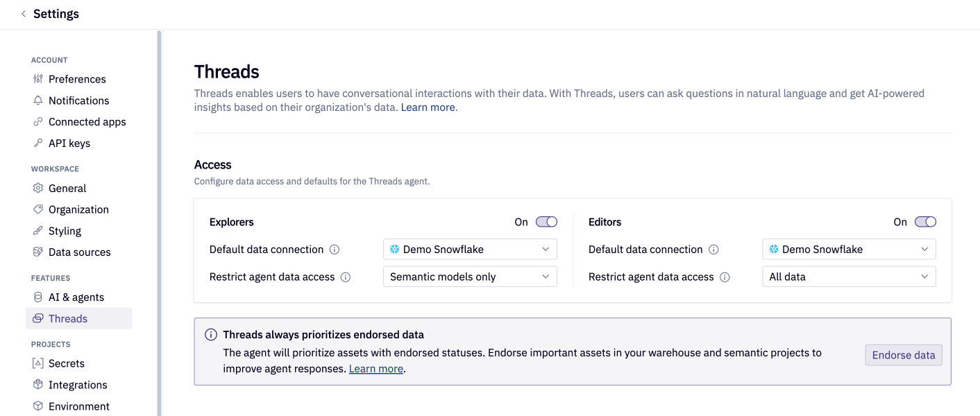980x416 pixels.
Task: Change Explorers restriction from Semantic models only
Action: [470, 276]
